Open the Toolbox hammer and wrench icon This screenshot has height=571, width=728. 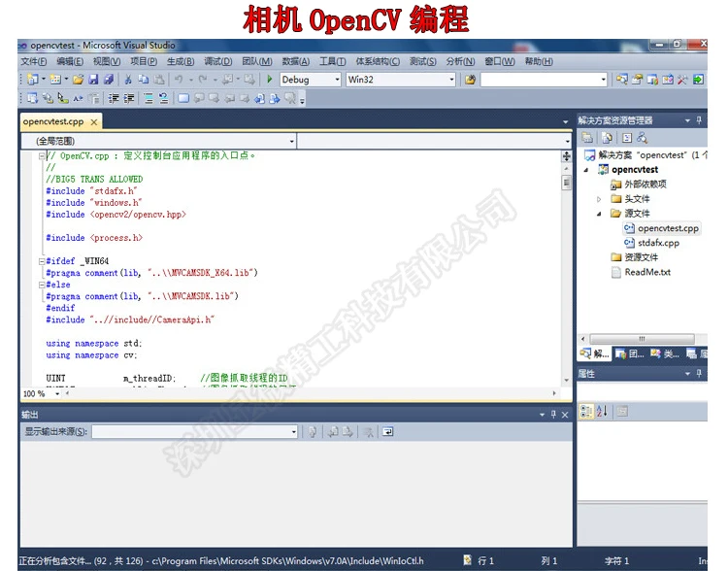[682, 80]
